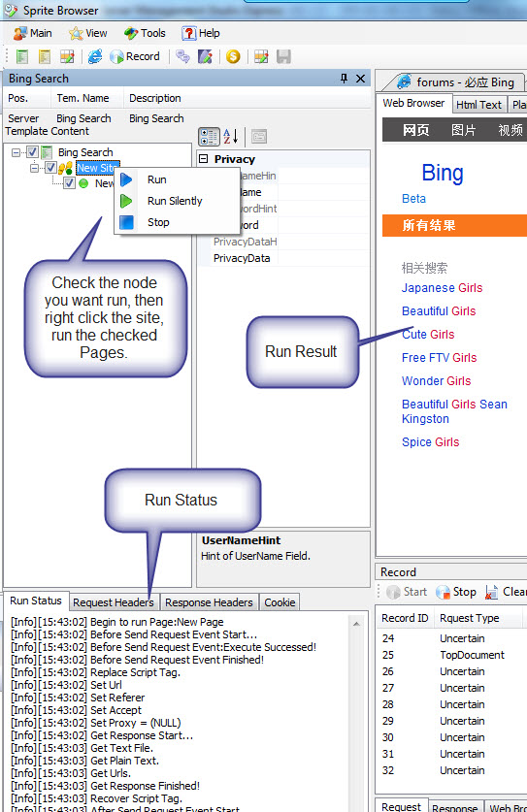
Task: Click the green play arrow beside Run Silently
Action: (x=126, y=201)
